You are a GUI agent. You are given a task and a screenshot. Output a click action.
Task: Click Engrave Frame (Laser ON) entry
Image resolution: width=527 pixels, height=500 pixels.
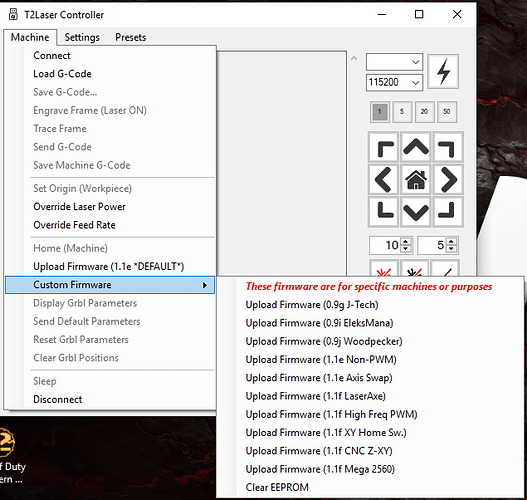pos(110,110)
